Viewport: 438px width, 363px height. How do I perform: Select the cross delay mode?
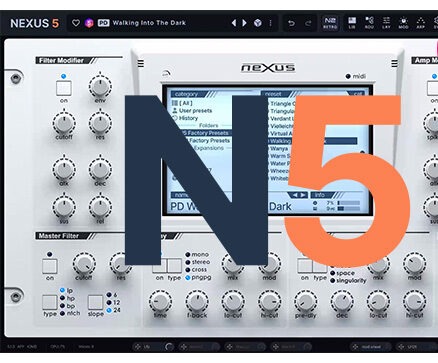pos(196,270)
